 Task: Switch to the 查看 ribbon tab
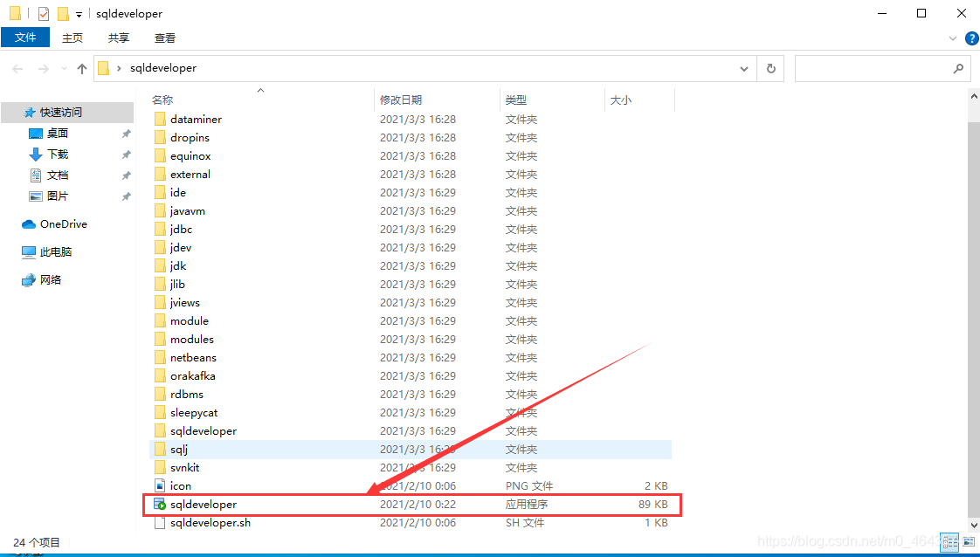[165, 38]
